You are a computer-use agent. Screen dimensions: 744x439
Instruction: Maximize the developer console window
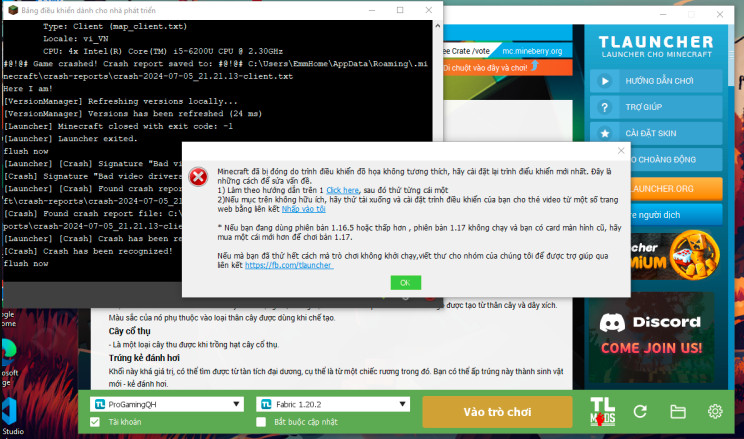coord(400,10)
